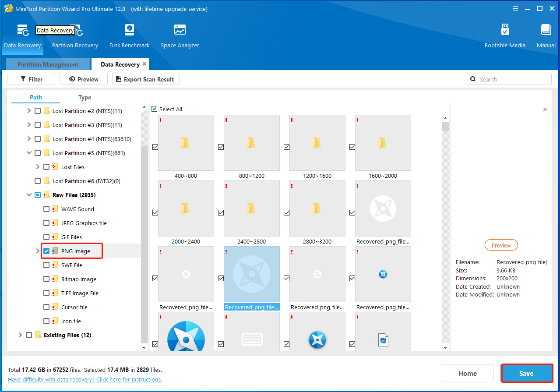This screenshot has width=560, height=392.
Task: Click the TIFF Image File icon
Action: (55, 293)
